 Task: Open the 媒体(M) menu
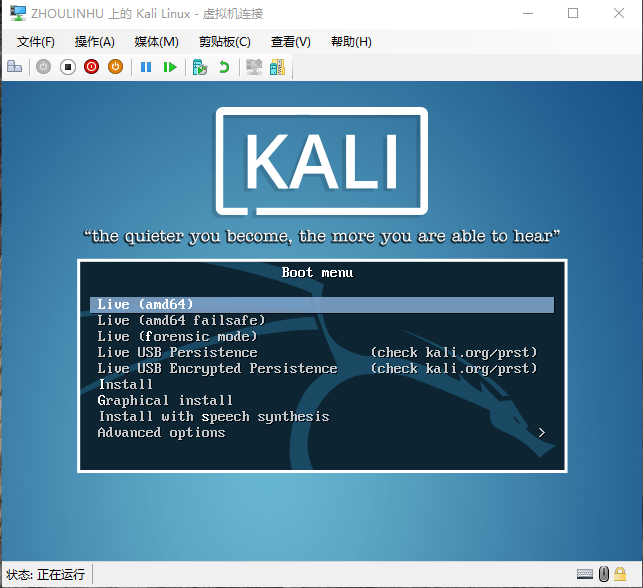pos(157,42)
